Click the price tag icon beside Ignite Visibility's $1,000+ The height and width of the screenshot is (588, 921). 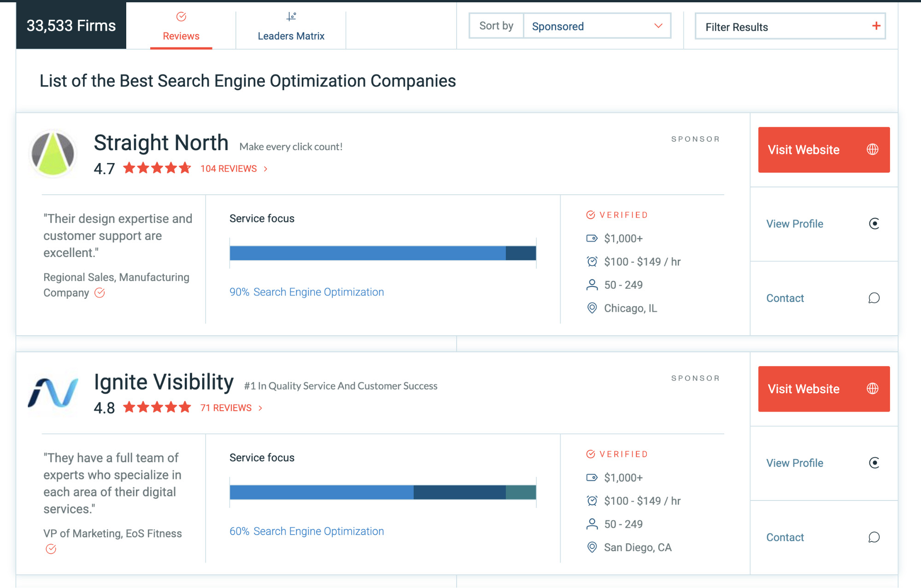tap(592, 477)
